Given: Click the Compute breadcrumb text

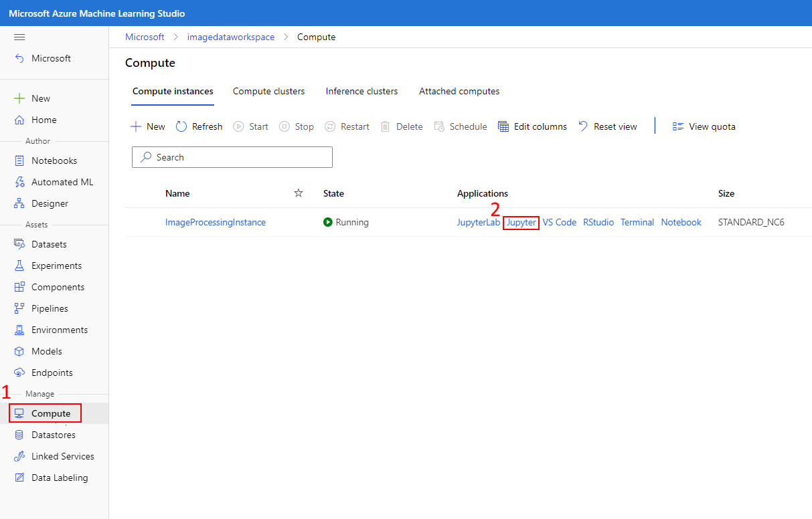Looking at the screenshot, I should [317, 37].
